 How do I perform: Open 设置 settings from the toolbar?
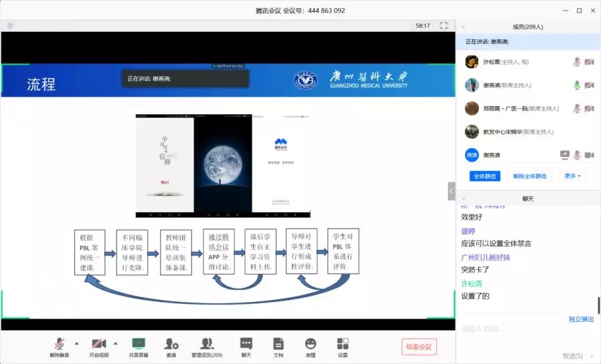point(343,343)
